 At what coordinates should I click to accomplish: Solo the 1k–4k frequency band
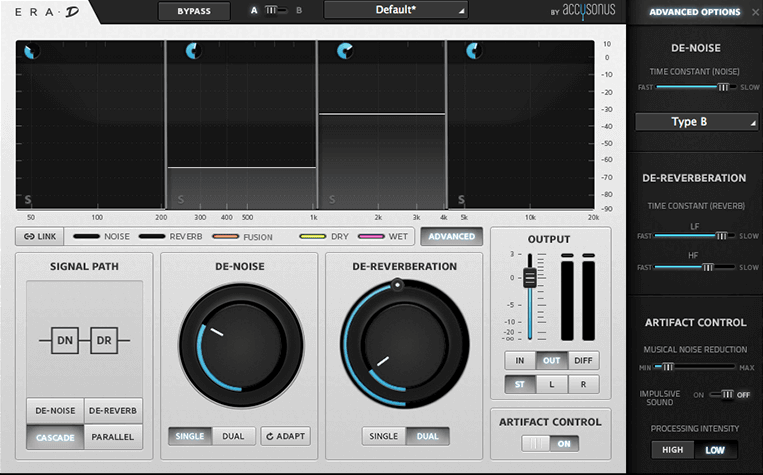pos(332,200)
